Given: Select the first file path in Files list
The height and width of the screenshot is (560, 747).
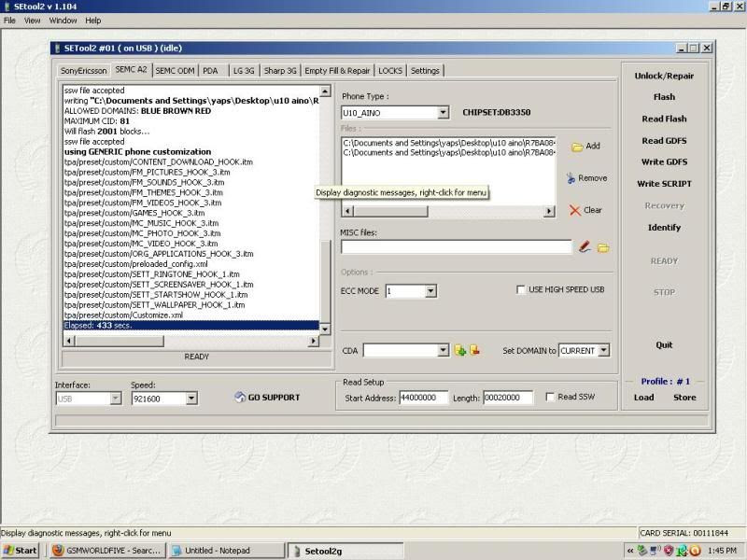Looking at the screenshot, I should click(449, 143).
